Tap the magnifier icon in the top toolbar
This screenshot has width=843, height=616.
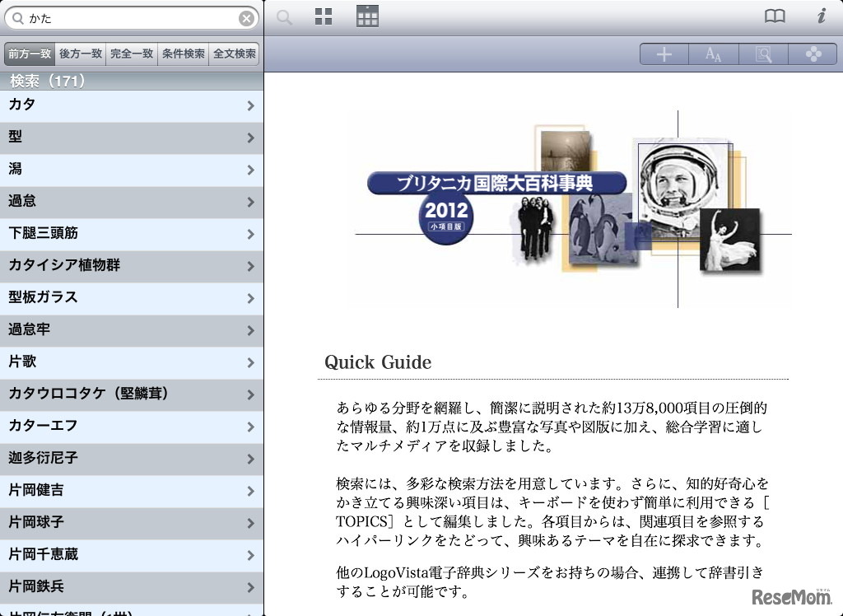click(284, 17)
